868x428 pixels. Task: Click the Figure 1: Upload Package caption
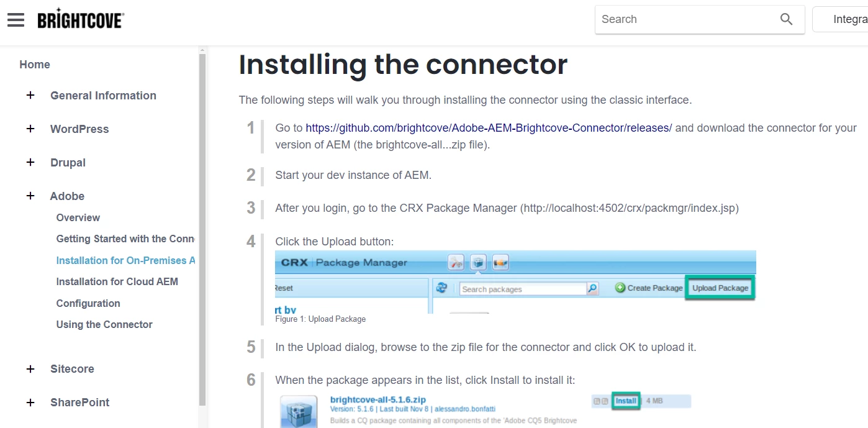click(x=320, y=319)
